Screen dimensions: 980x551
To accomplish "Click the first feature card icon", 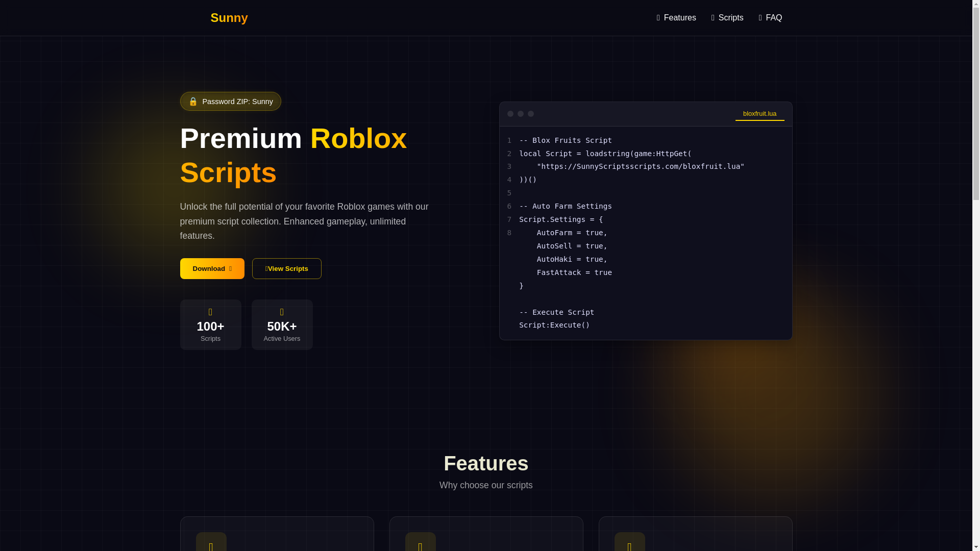I will (x=211, y=543).
